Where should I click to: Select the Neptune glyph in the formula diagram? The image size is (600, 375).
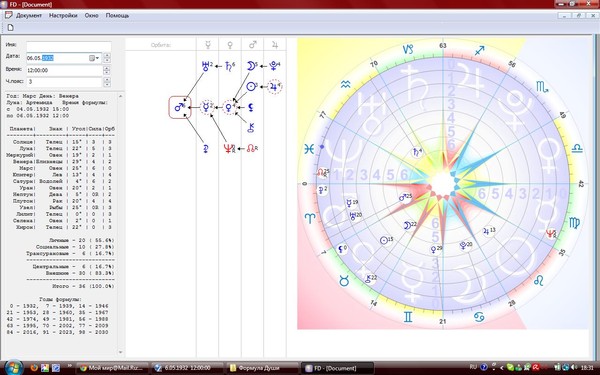point(229,148)
